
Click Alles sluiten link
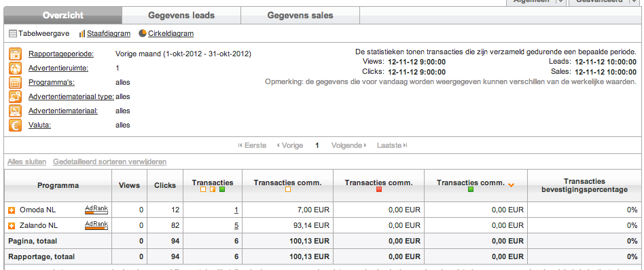26,161
